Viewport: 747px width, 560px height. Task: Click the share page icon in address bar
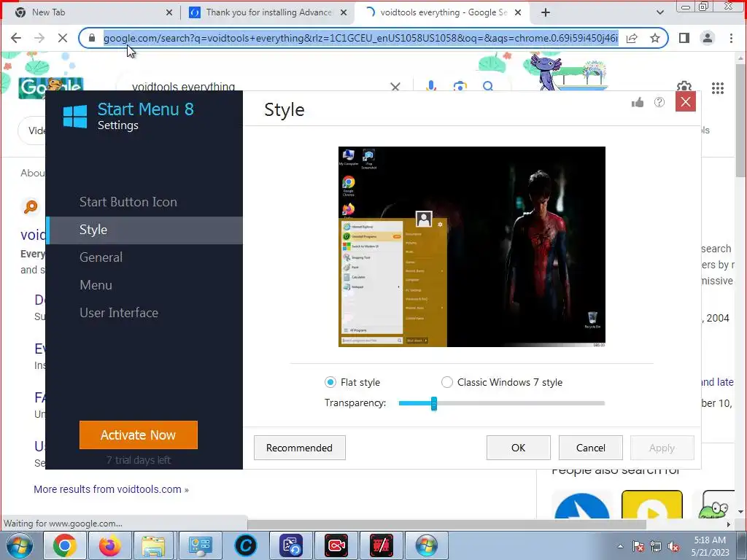pyautogui.click(x=632, y=38)
